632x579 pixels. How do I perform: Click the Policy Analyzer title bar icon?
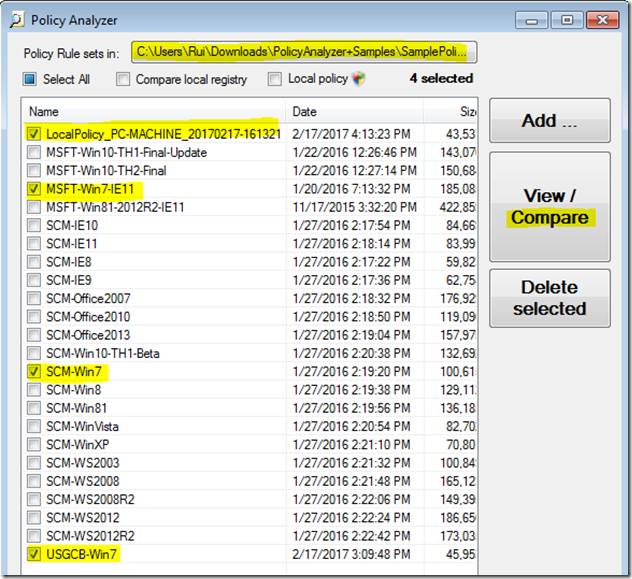click(17, 20)
